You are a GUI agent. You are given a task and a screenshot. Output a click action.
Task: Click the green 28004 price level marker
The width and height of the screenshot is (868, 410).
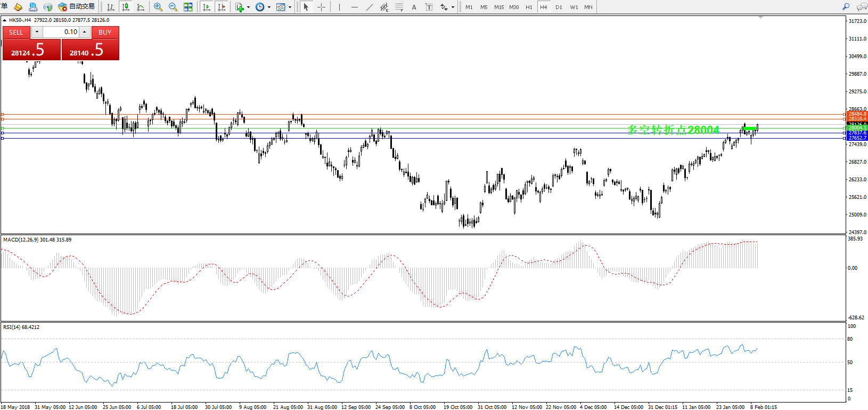(x=857, y=128)
